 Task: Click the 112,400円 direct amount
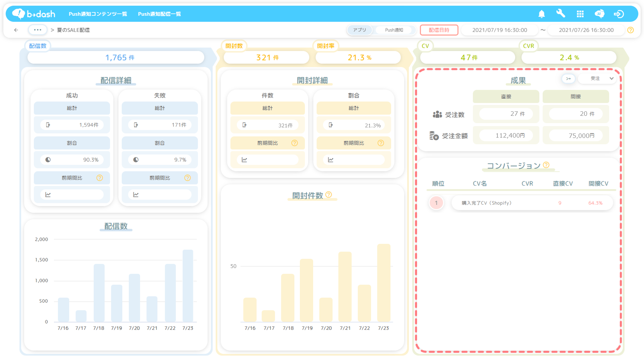[506, 136]
